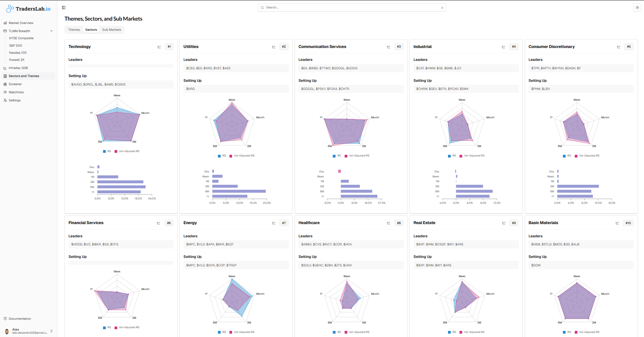The height and width of the screenshot is (337, 644).
Task: Toggle RS legend in Industrial radar
Action: pos(452,156)
